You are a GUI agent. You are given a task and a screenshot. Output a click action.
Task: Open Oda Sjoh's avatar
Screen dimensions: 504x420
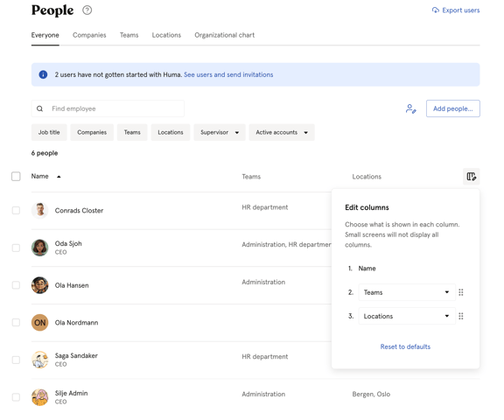click(x=40, y=248)
